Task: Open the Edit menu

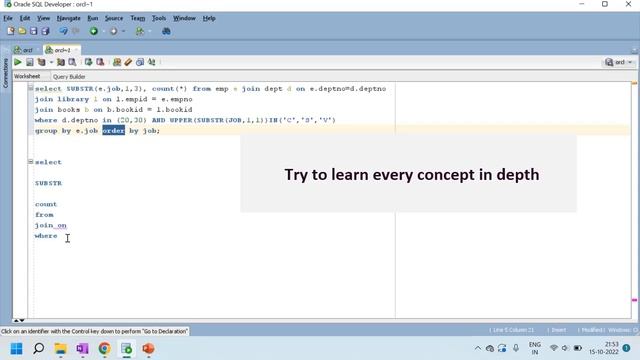Action: (x=25, y=18)
